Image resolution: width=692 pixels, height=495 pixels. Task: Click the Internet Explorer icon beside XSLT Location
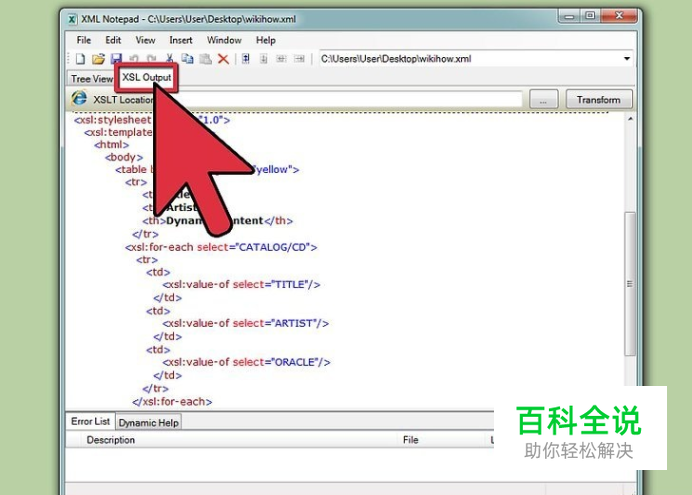(x=79, y=98)
